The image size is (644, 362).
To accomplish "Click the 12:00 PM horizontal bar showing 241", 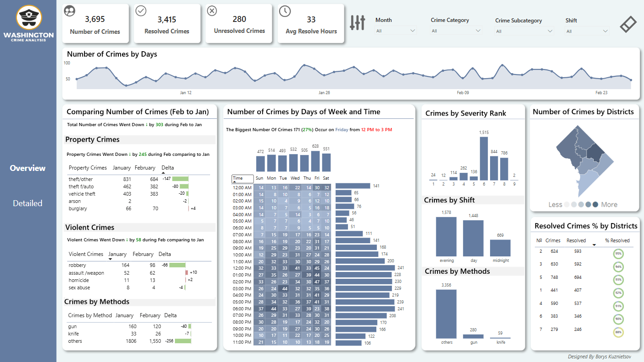I will (364, 268).
